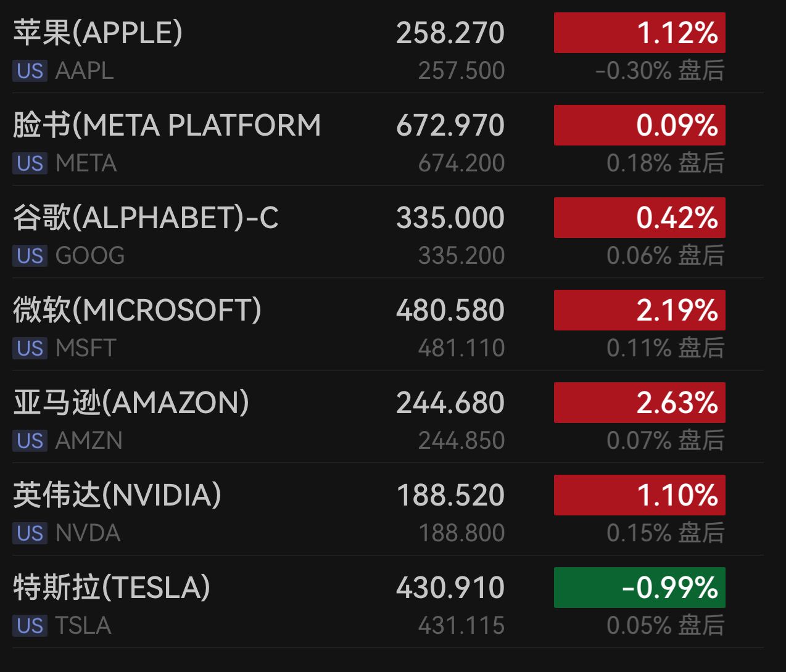Select the 谷歌(ALPHABET)-C stock name

(146, 218)
